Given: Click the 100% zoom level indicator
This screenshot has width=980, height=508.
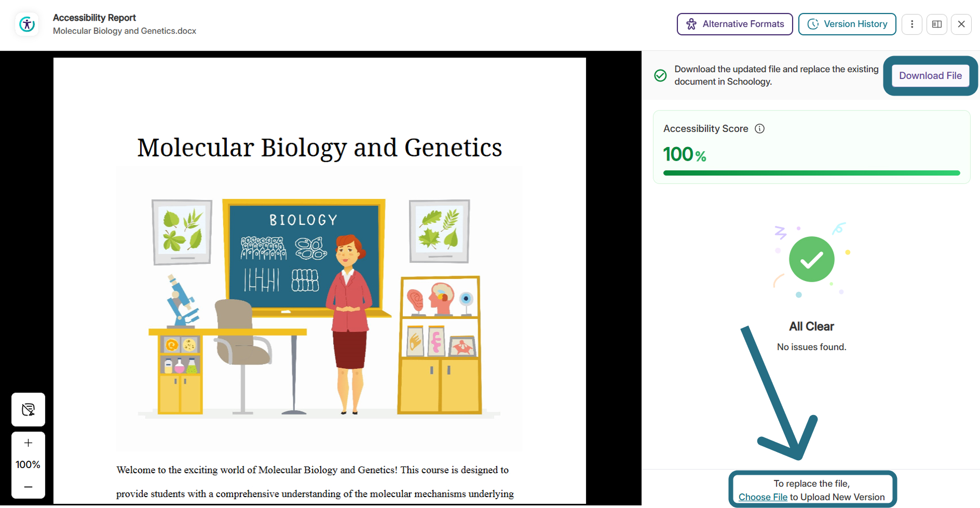Looking at the screenshot, I should click(28, 465).
